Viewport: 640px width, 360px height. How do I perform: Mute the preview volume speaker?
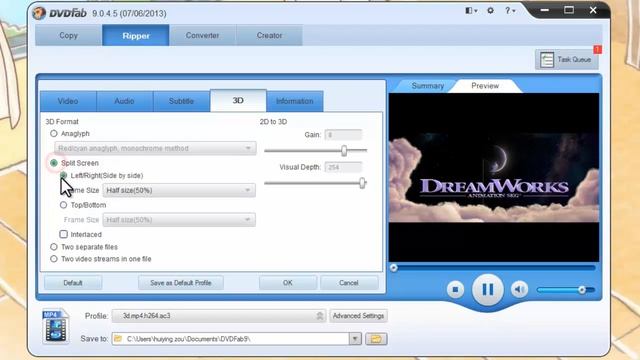pos(519,289)
